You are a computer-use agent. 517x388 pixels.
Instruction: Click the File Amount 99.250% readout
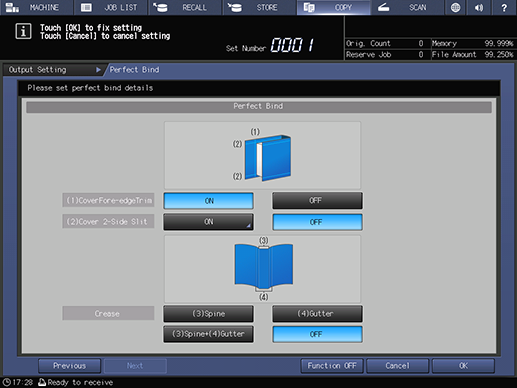pos(473,55)
